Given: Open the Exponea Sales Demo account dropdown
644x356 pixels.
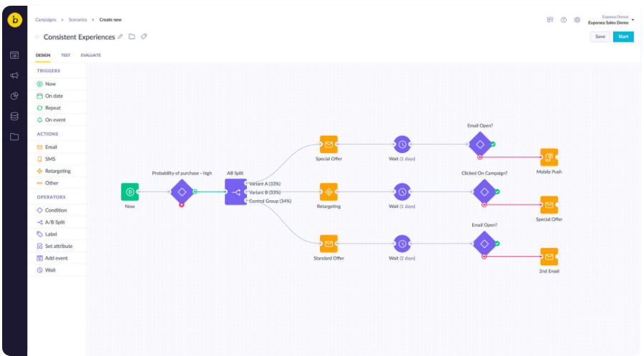Looking at the screenshot, I should click(611, 20).
